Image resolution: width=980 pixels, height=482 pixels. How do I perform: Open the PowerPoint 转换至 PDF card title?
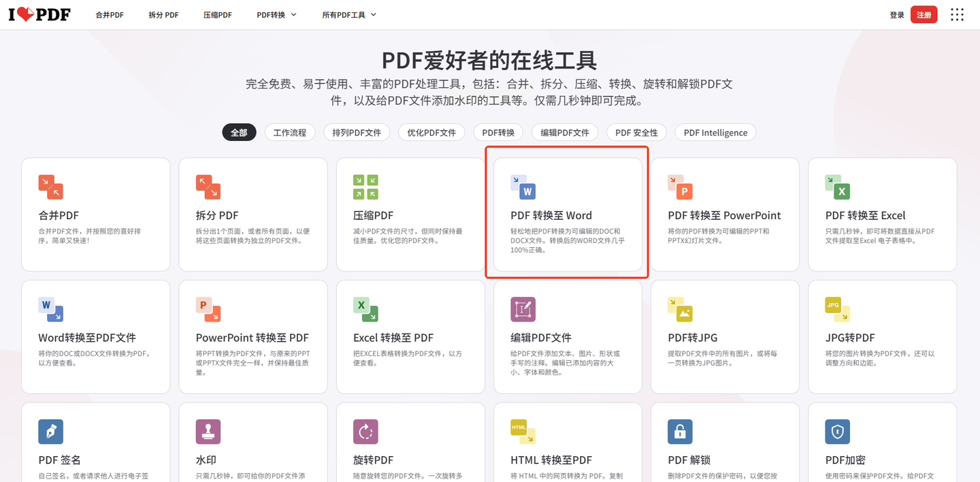tap(252, 338)
